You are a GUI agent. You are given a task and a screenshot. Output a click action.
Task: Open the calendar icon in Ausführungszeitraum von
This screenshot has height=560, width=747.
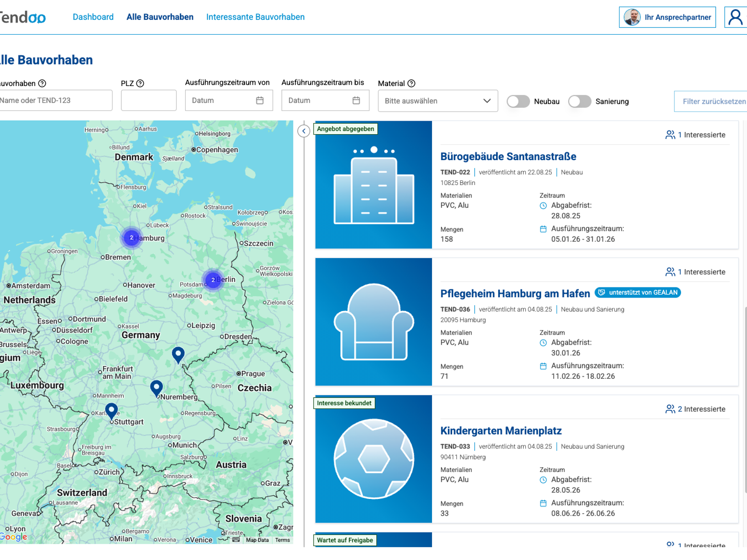click(260, 100)
